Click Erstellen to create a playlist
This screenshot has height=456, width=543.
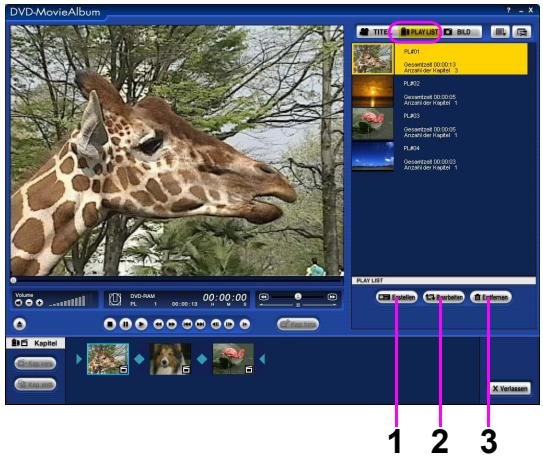[397, 297]
